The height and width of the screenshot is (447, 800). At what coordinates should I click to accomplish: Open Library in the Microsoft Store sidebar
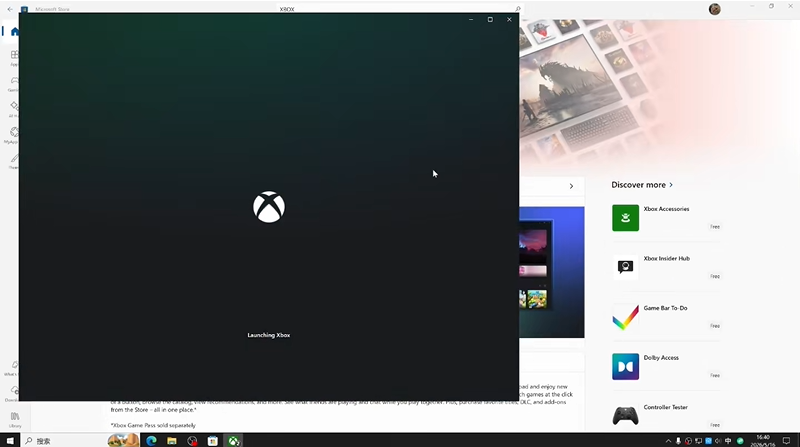15,419
